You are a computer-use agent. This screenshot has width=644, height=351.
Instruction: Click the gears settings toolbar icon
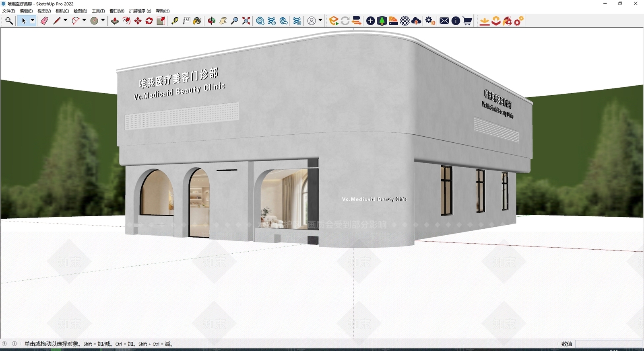(x=430, y=21)
